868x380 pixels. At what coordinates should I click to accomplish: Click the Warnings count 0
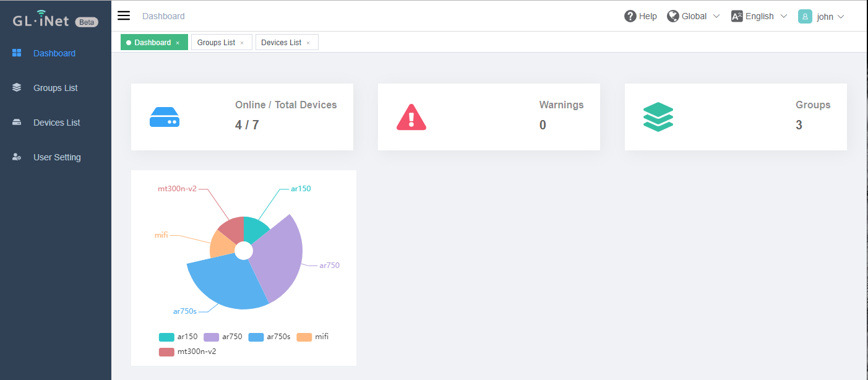coord(543,125)
